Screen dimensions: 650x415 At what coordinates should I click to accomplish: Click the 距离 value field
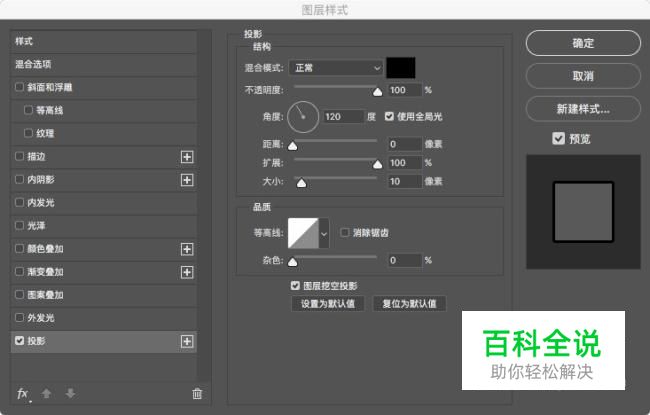pos(405,144)
